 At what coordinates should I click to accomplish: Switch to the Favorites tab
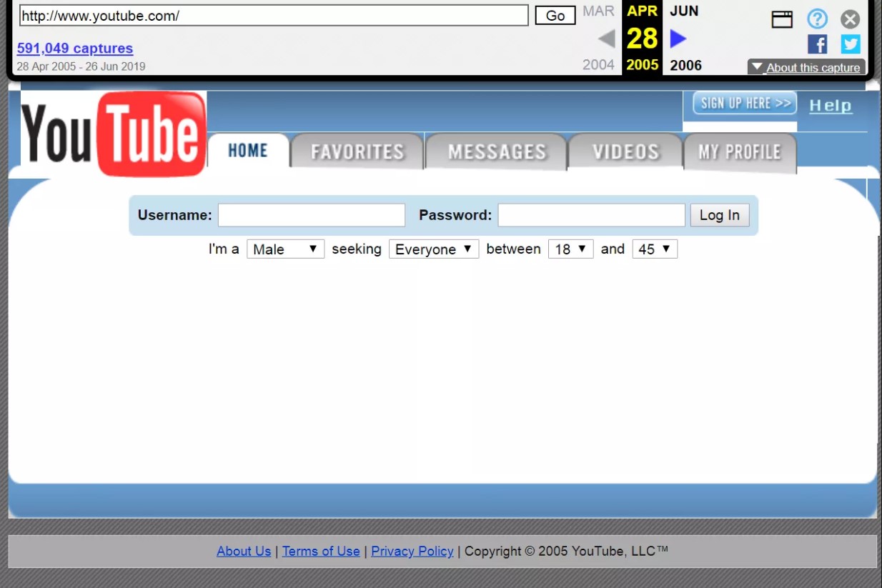[x=357, y=151]
